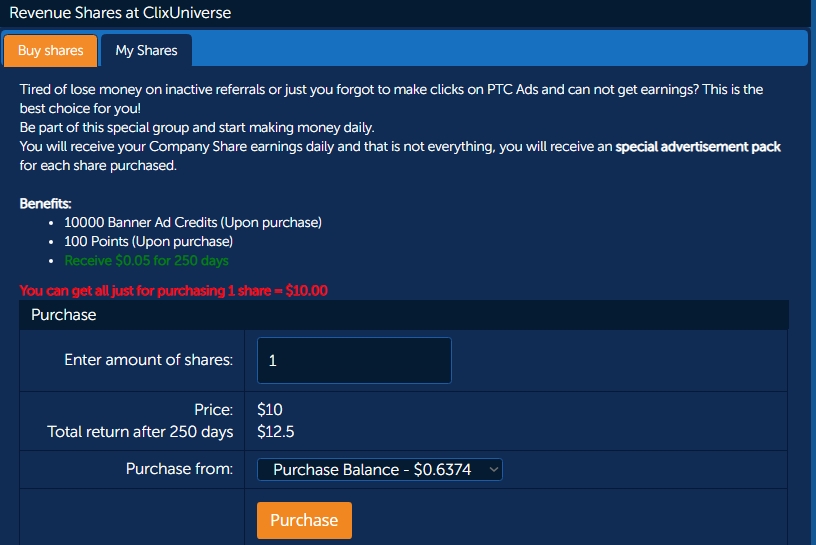Open the Purchase Balance dropdown
The width and height of the screenshot is (816, 545).
tap(378, 469)
